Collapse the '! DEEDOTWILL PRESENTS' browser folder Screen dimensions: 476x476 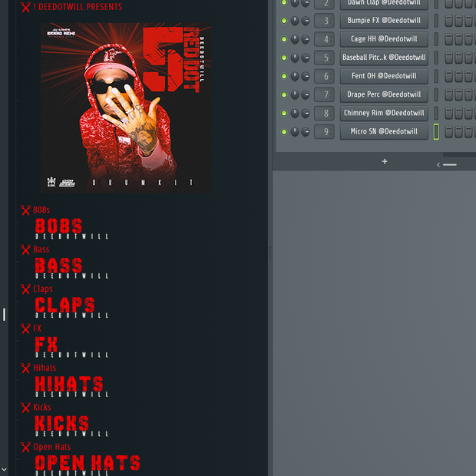click(x=78, y=7)
